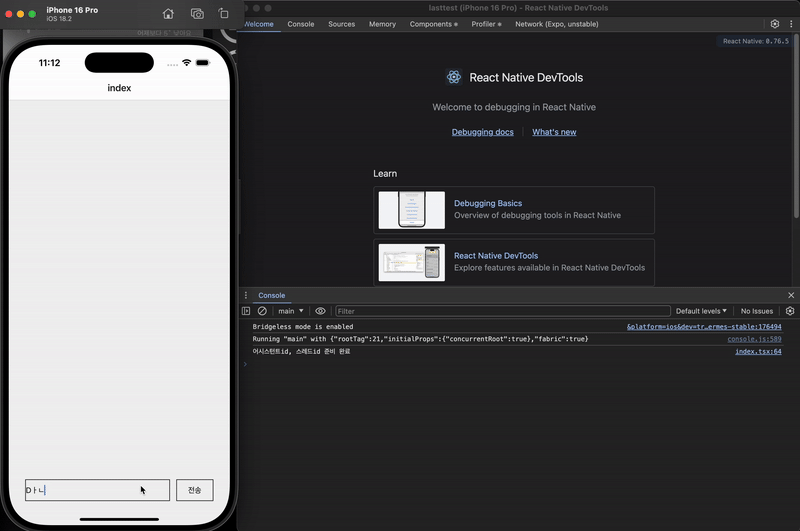Select the Console drawer tab
Image resolution: width=800 pixels, height=531 pixels.
[x=271, y=295]
